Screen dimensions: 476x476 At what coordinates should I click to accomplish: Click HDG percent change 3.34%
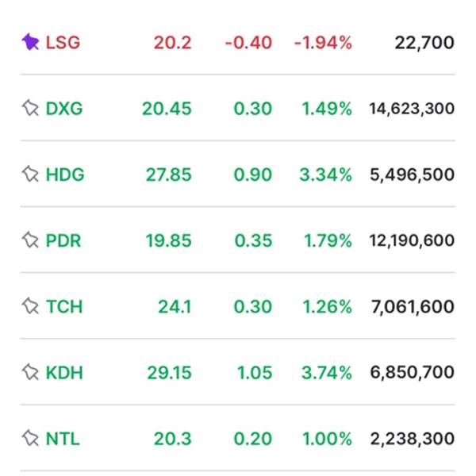(x=325, y=175)
